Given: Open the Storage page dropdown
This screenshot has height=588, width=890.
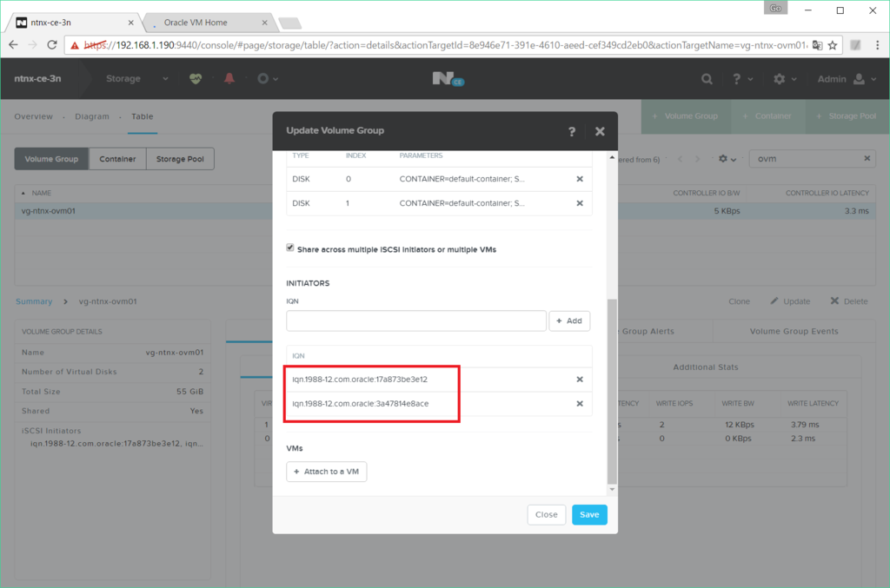Looking at the screenshot, I should point(136,79).
